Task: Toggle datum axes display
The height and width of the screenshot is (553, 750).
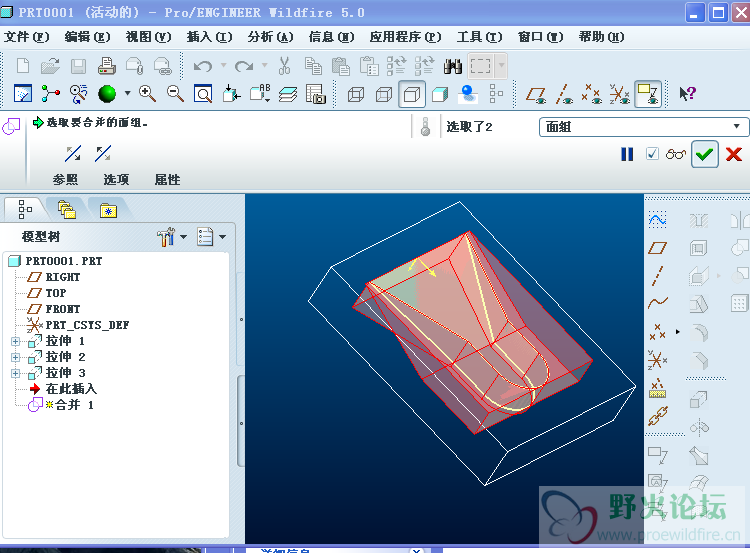Action: [564, 94]
